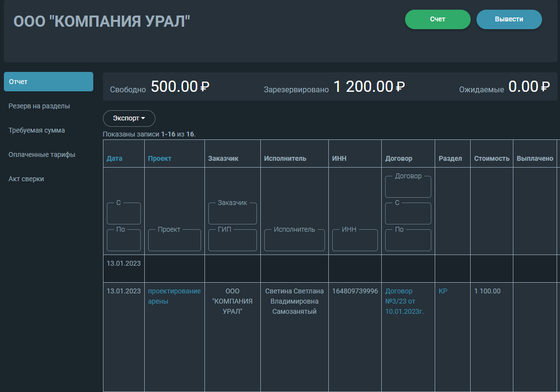Screen dimensions: 560x392
Task: Focus the Проект filter field
Action: coord(174,240)
